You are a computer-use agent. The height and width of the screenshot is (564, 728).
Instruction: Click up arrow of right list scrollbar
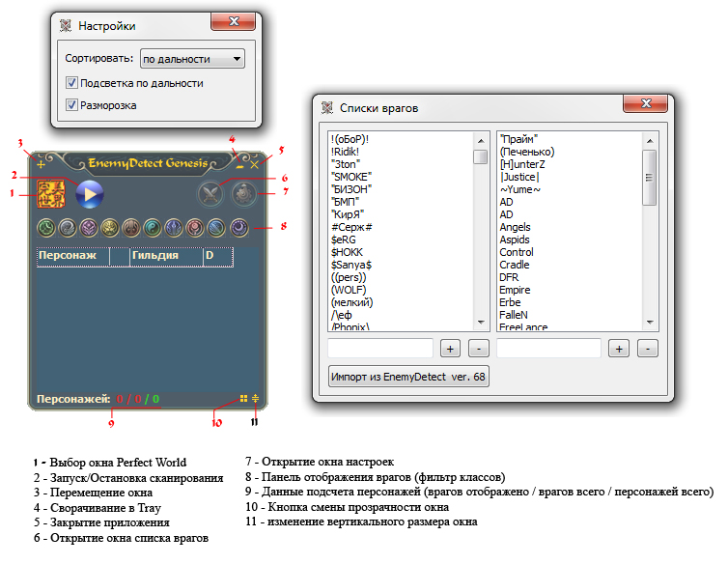pyautogui.click(x=650, y=140)
